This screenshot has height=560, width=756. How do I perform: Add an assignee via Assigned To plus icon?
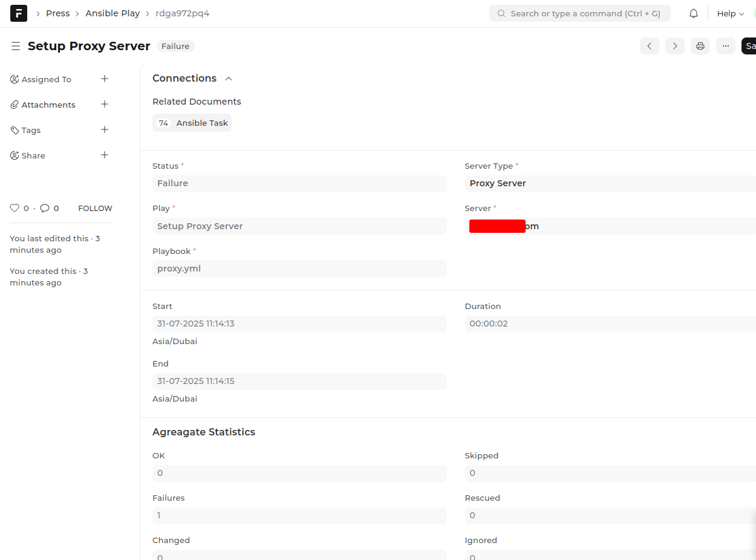pyautogui.click(x=104, y=79)
